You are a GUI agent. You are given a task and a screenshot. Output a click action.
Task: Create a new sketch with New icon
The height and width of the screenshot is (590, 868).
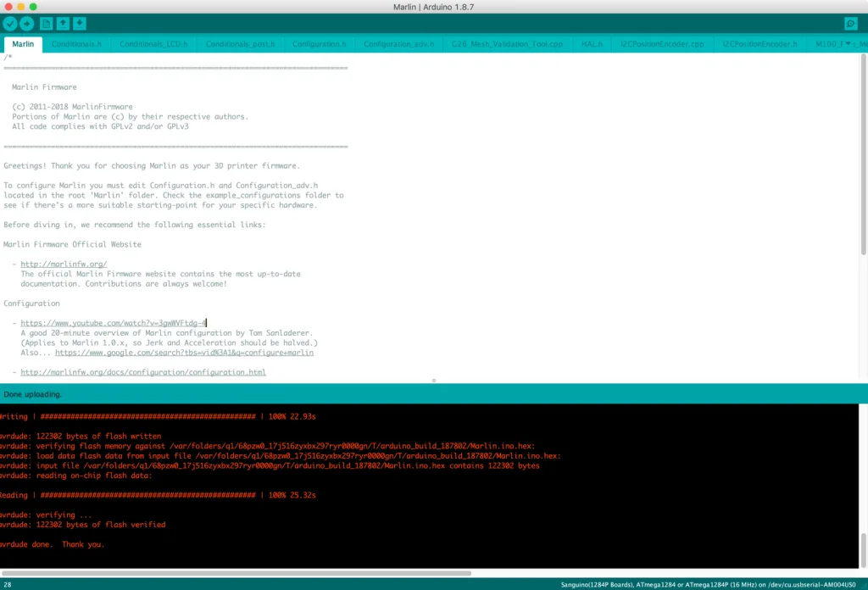pos(47,24)
